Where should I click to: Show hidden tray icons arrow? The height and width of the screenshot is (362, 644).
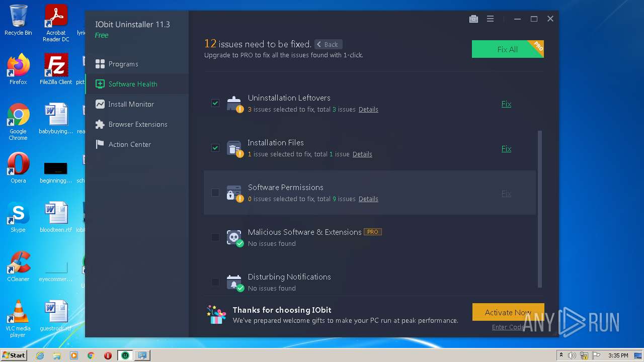pos(561,355)
